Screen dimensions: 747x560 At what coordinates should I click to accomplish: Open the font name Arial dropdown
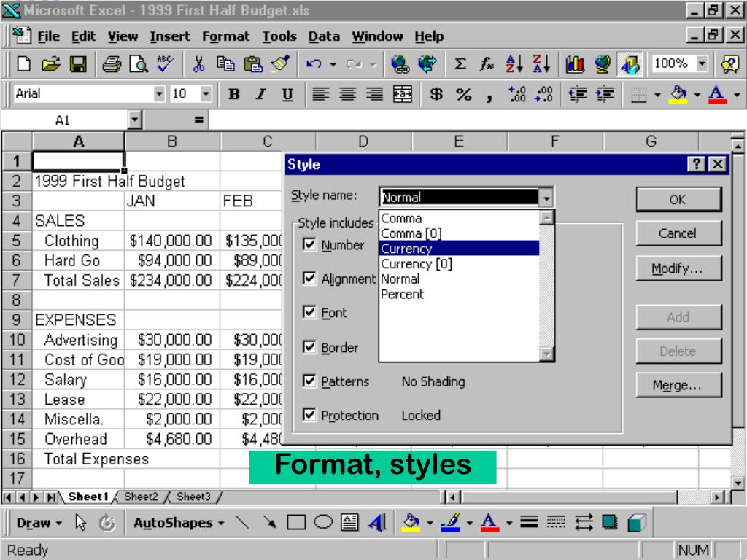click(x=159, y=94)
